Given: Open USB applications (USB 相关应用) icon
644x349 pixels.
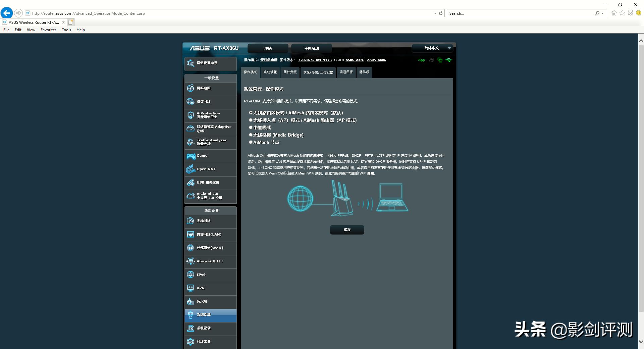Looking at the screenshot, I should coord(191,183).
